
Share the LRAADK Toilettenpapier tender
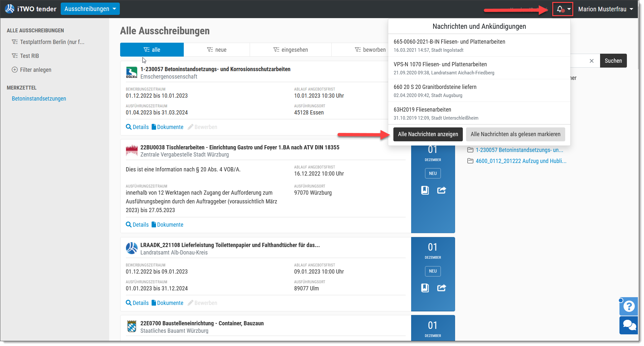tap(441, 288)
